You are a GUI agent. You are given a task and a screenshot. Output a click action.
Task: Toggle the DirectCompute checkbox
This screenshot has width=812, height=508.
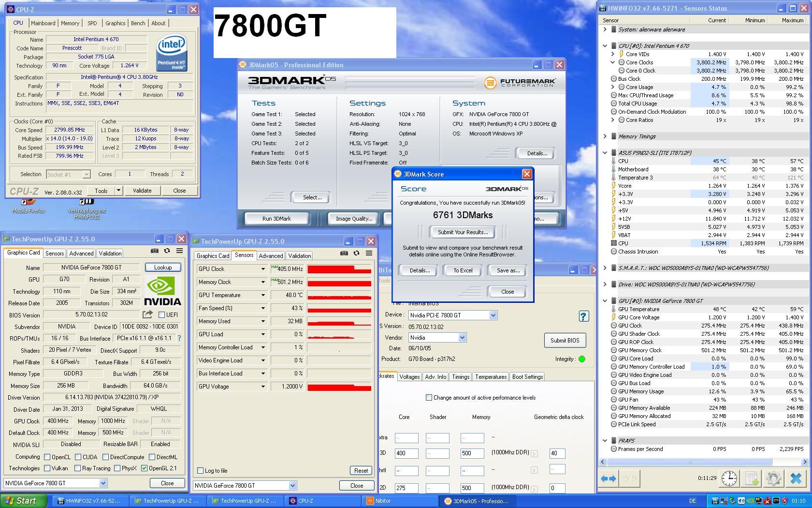pyautogui.click(x=105, y=457)
